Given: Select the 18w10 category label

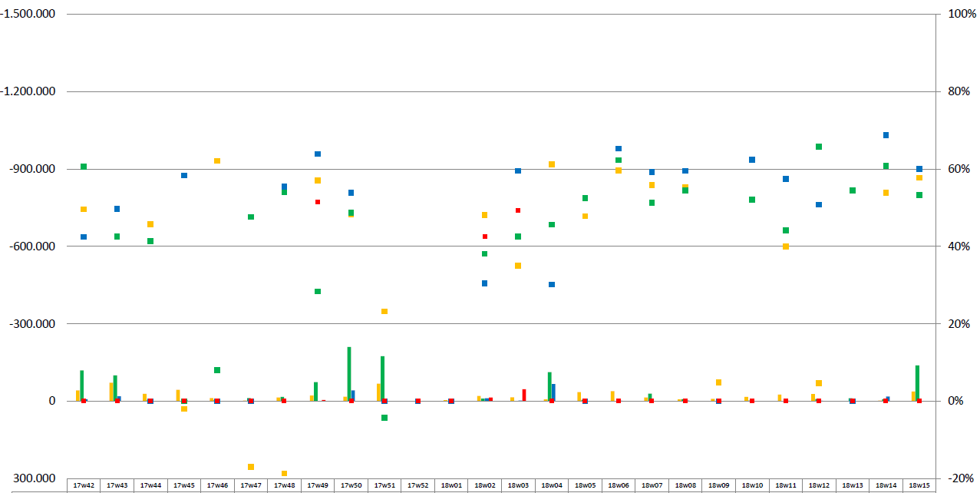Looking at the screenshot, I should (x=751, y=485).
